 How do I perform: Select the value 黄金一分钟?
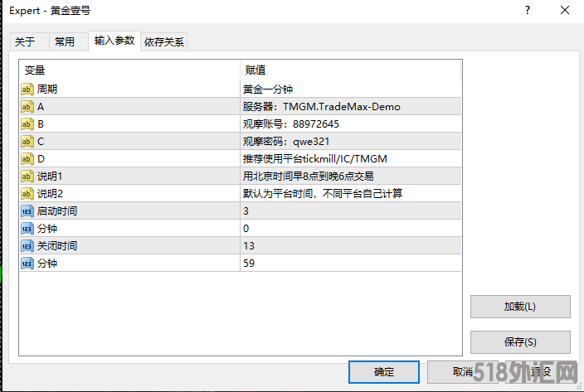click(268, 90)
